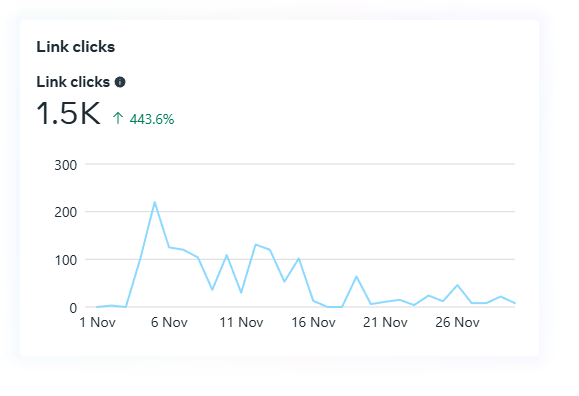Click the 200 y-axis label
This screenshot has width=579, height=396.
[66, 212]
